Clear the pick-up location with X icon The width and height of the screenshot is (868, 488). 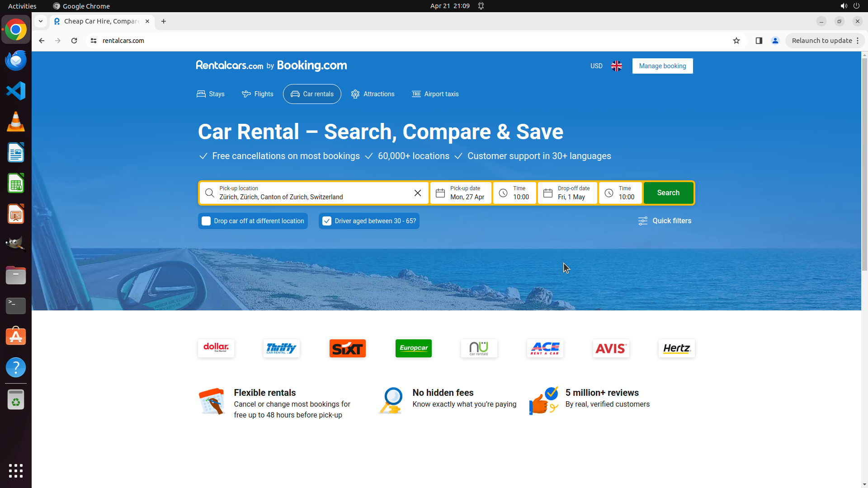point(417,193)
